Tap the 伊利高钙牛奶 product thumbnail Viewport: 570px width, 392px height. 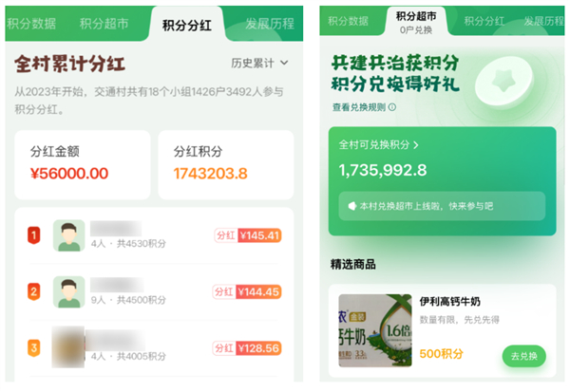[374, 329]
